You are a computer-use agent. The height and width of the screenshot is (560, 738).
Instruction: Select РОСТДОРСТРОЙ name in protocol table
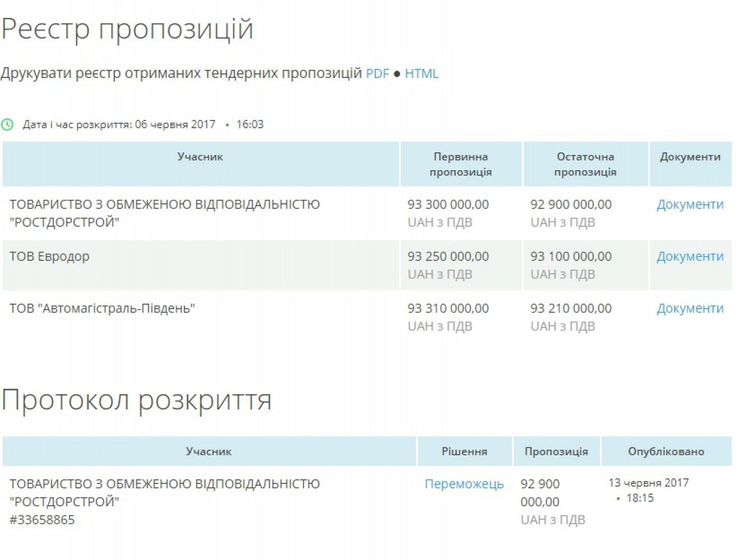[165, 493]
